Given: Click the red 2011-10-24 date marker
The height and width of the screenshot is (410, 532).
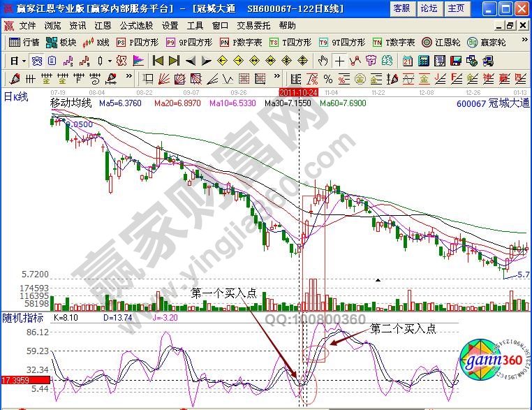Looking at the screenshot, I should [299, 92].
